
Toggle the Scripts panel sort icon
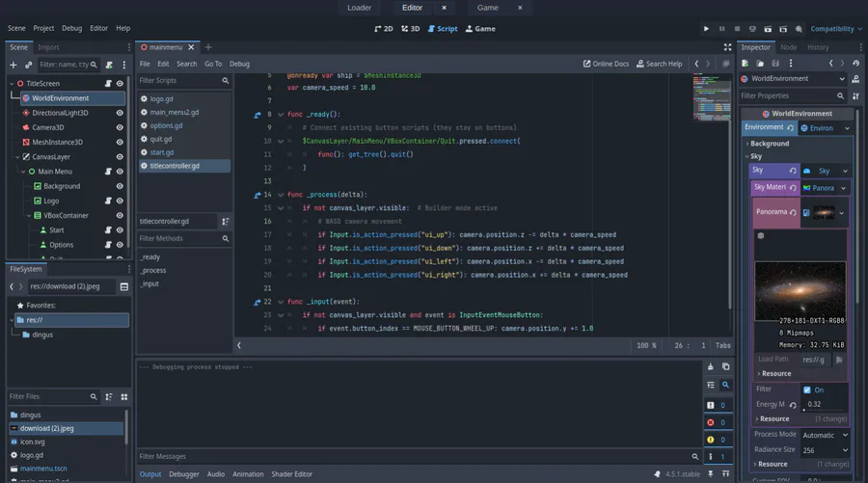[226, 222]
